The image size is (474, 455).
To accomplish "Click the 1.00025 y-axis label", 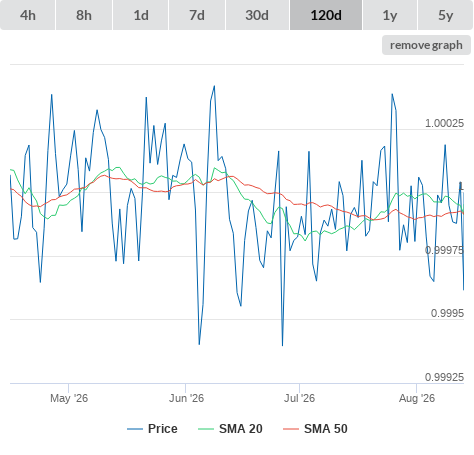I will (444, 123).
